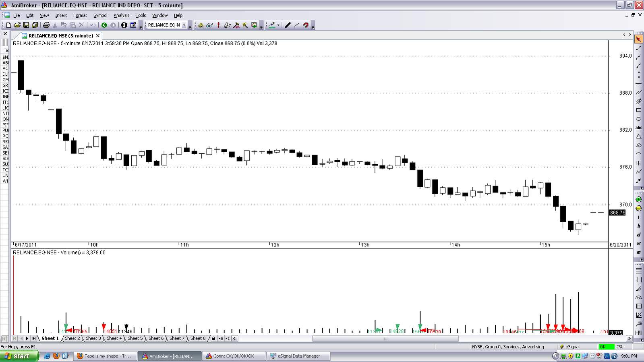Select the arc drawing tool
644x362 pixels.
[x=639, y=154]
